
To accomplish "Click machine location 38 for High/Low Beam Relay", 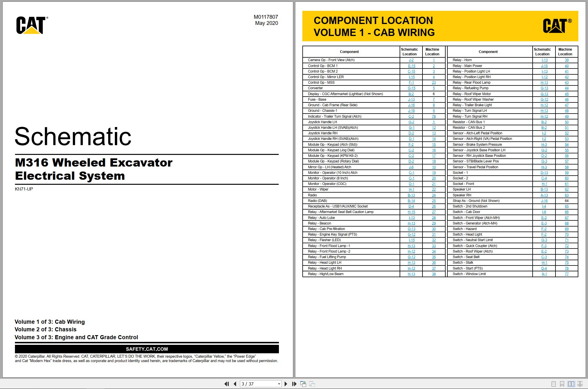I will (434, 274).
